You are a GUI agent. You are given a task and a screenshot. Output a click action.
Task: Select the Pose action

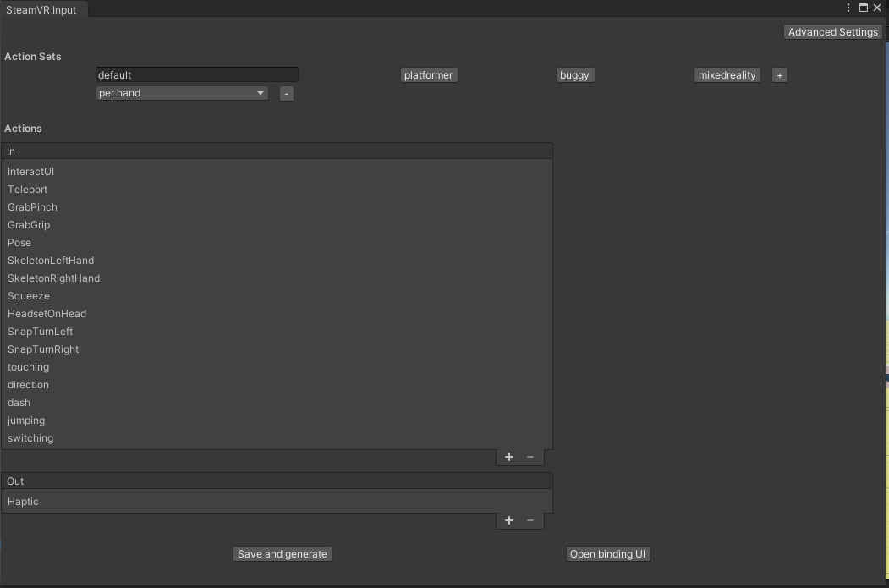coord(277,243)
